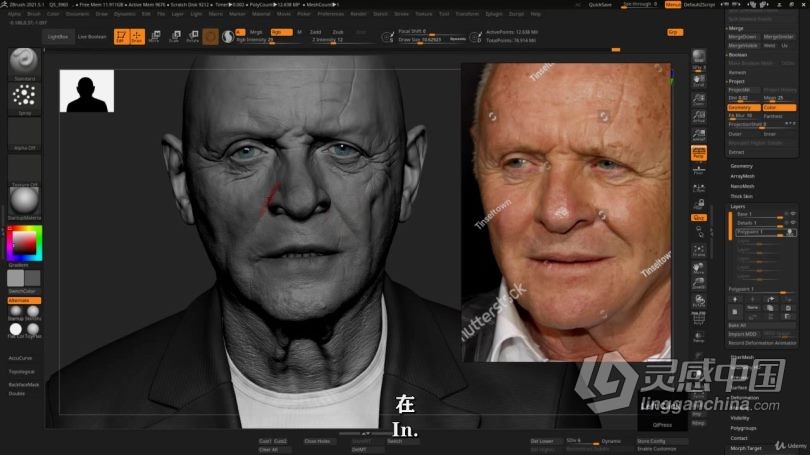Click the Frame mesh icon
Viewport: 810px width, 455px height.
click(699, 251)
